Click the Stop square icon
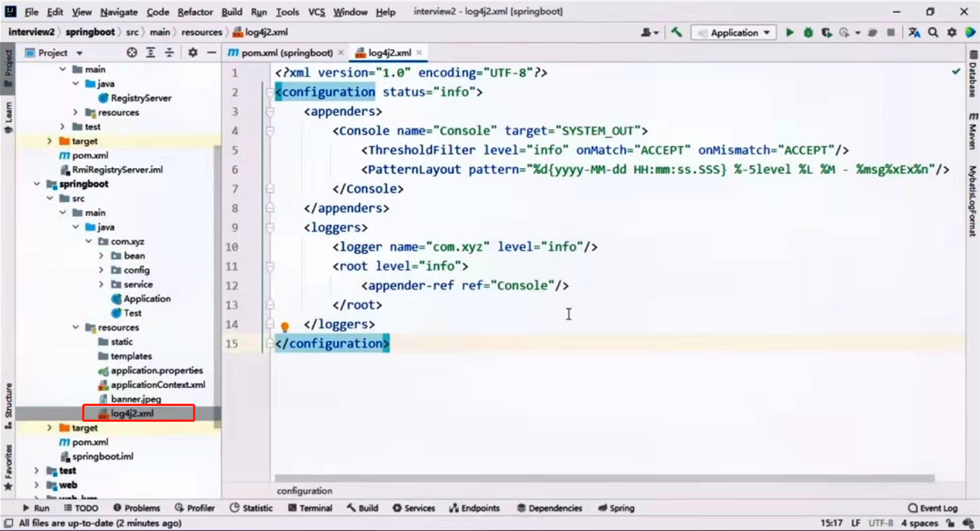Image resolution: width=980 pixels, height=531 pixels. (x=891, y=32)
